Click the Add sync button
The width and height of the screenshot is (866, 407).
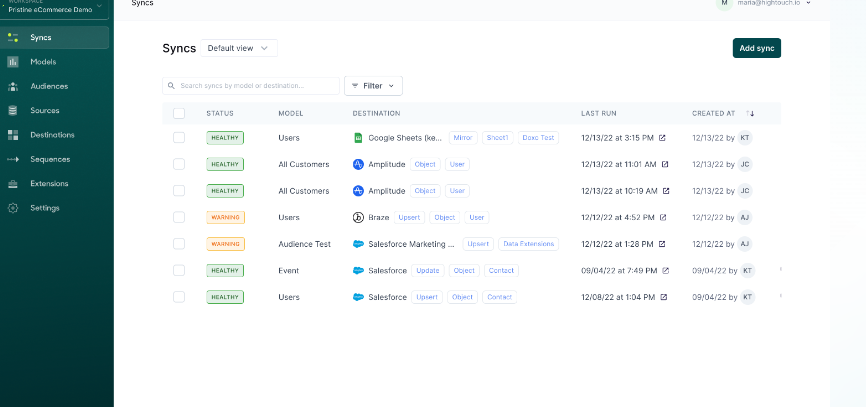(756, 48)
